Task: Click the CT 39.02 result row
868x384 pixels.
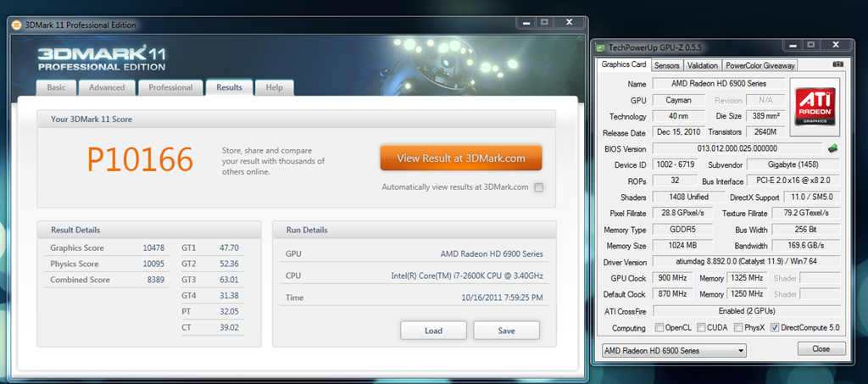Action: (211, 327)
